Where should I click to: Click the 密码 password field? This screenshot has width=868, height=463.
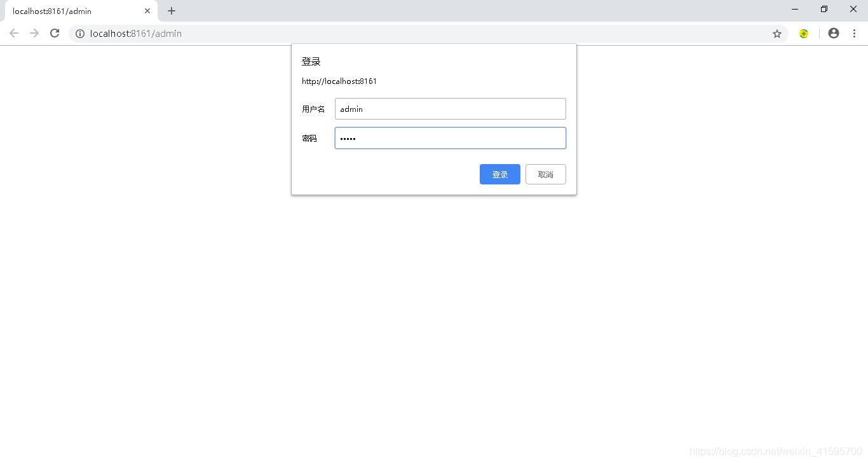[450, 138]
